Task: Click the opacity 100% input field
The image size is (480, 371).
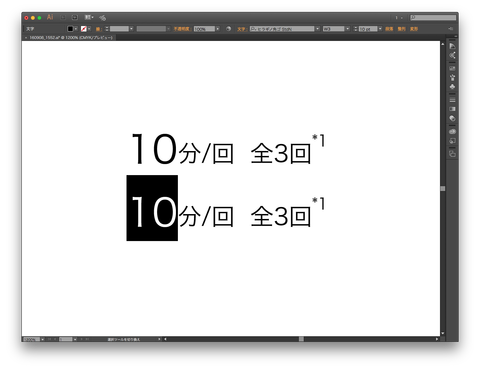Action: click(x=204, y=29)
